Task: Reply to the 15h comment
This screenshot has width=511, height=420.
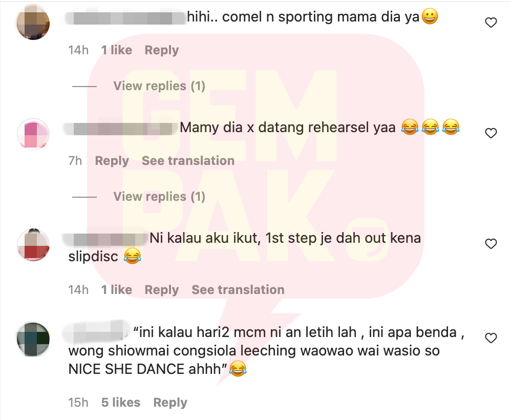Action: (x=170, y=403)
